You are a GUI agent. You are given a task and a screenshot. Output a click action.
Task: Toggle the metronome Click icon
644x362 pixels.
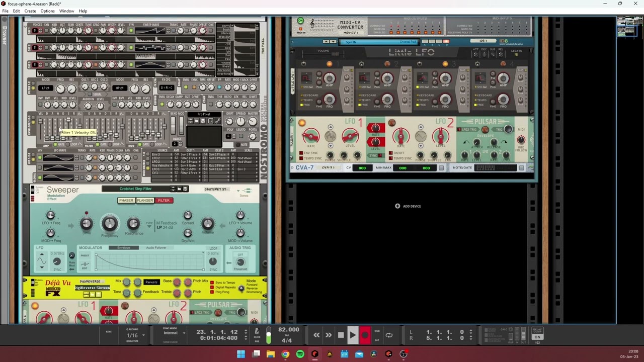(x=257, y=331)
